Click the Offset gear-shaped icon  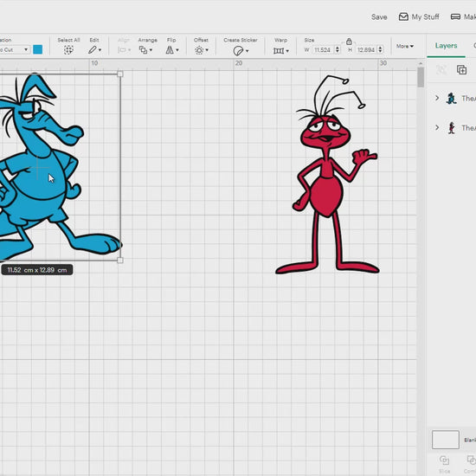coord(199,50)
